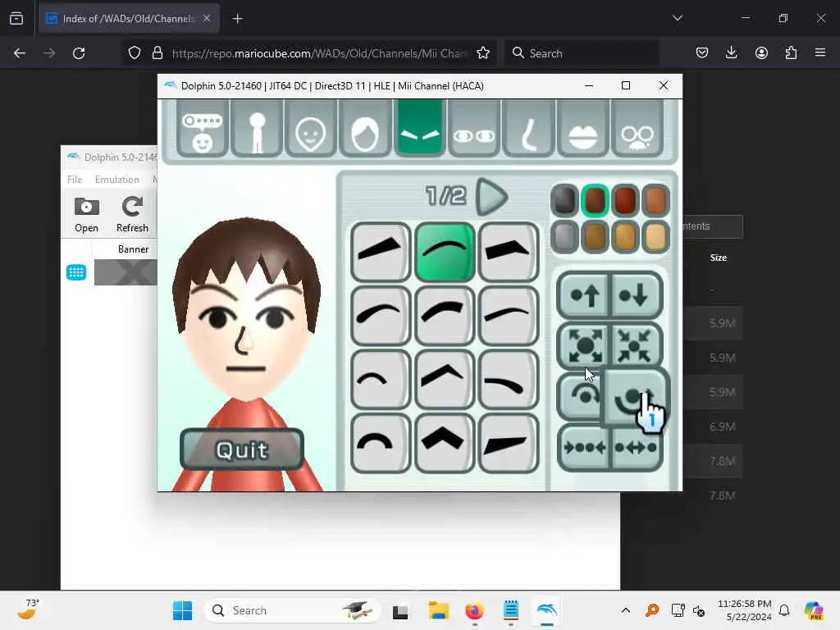The image size is (840, 630).
Task: Pick the light blonde eyebrow color swatch
Action: point(655,236)
